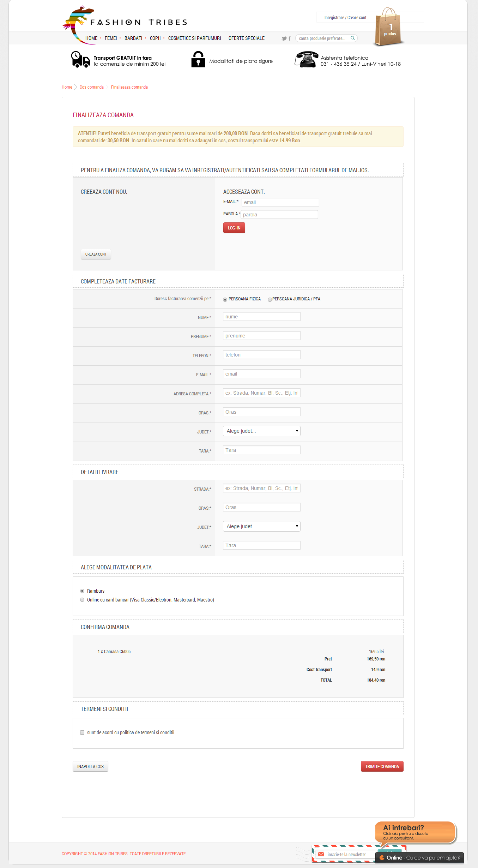Click the billing Oras field
This screenshot has width=478, height=868.
[x=262, y=412]
